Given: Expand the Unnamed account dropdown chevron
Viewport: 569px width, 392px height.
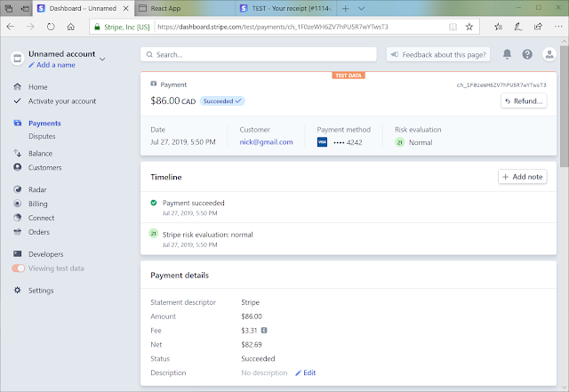Looking at the screenshot, I should (102, 59).
